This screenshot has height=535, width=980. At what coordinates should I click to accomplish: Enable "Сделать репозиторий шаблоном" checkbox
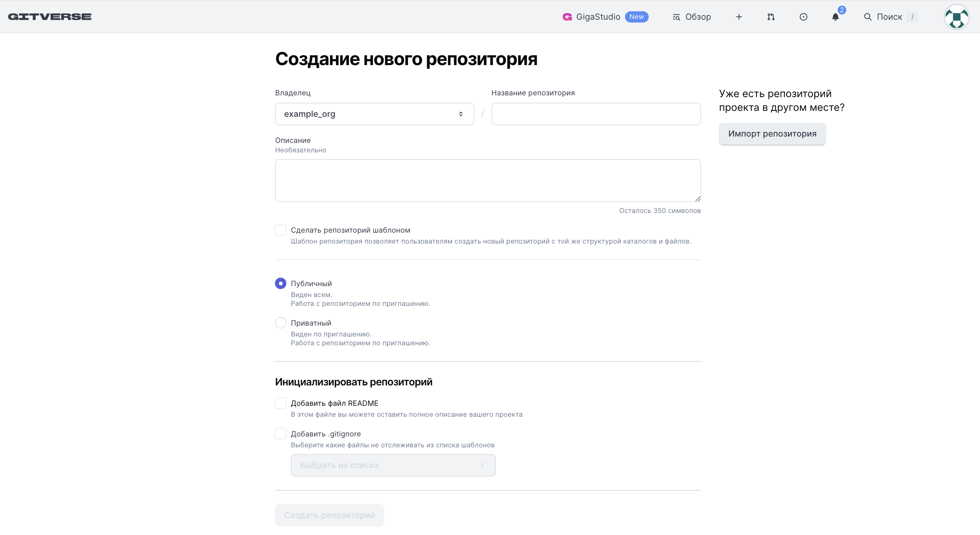coord(280,230)
